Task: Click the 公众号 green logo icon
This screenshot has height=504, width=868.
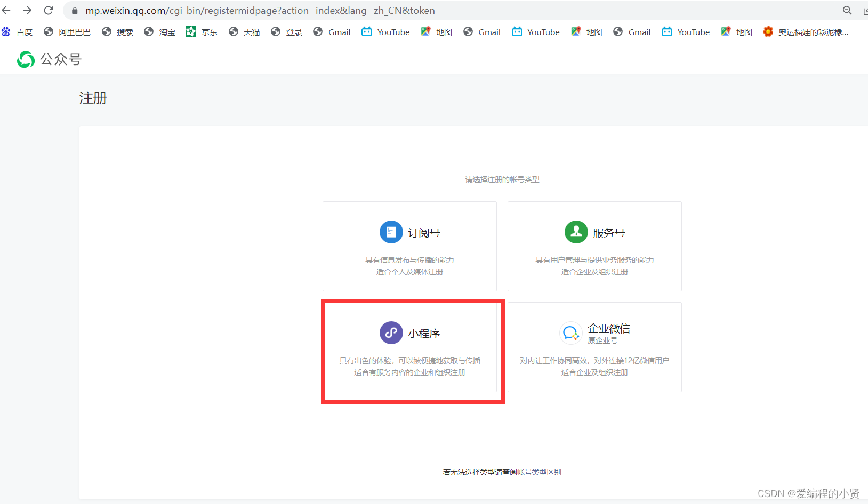Action: pos(26,59)
